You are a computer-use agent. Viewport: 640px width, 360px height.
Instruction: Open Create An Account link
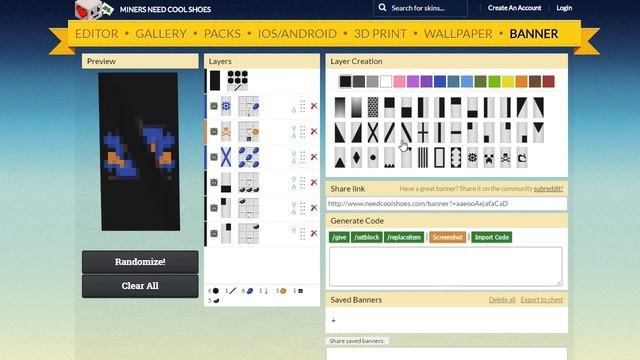click(514, 8)
